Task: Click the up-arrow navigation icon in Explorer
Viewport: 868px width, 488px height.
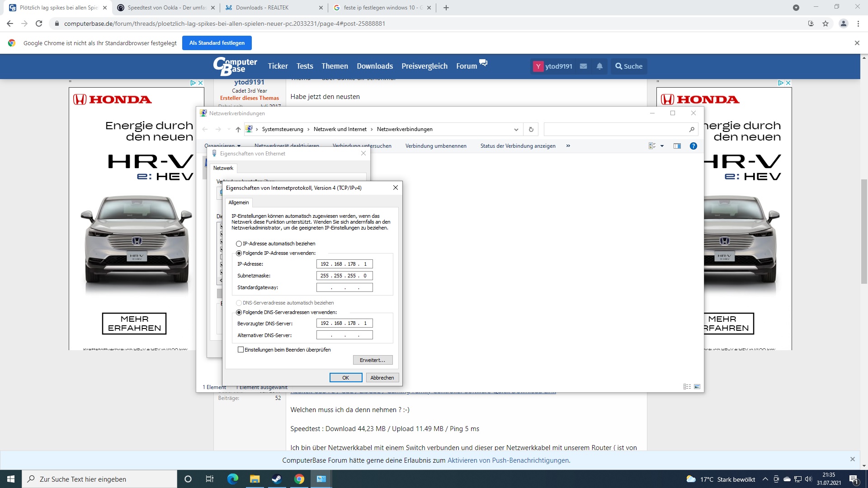Action: (238, 130)
